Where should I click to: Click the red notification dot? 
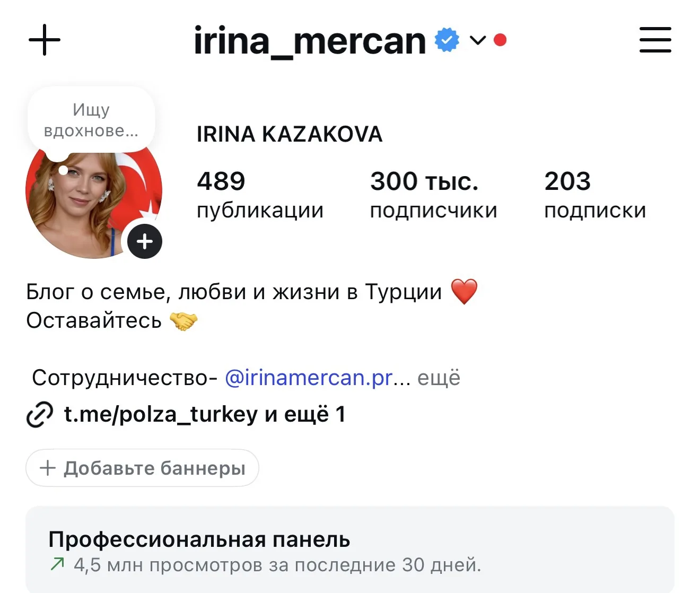[500, 40]
